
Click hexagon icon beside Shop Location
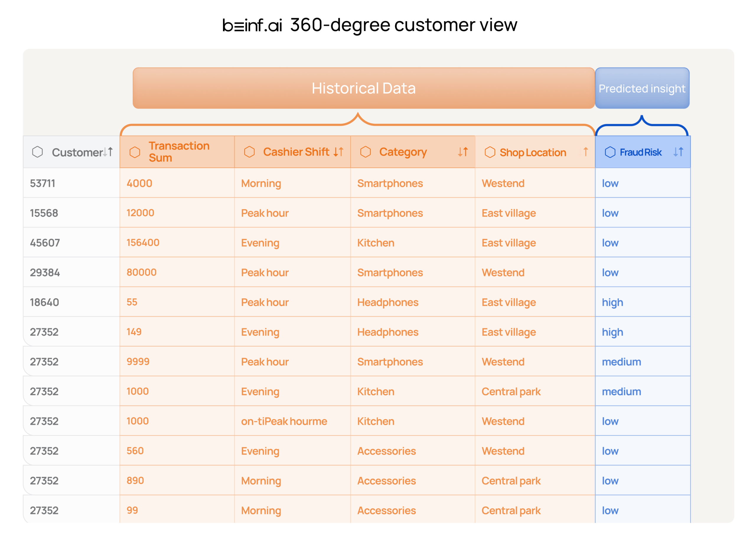pyautogui.click(x=490, y=152)
